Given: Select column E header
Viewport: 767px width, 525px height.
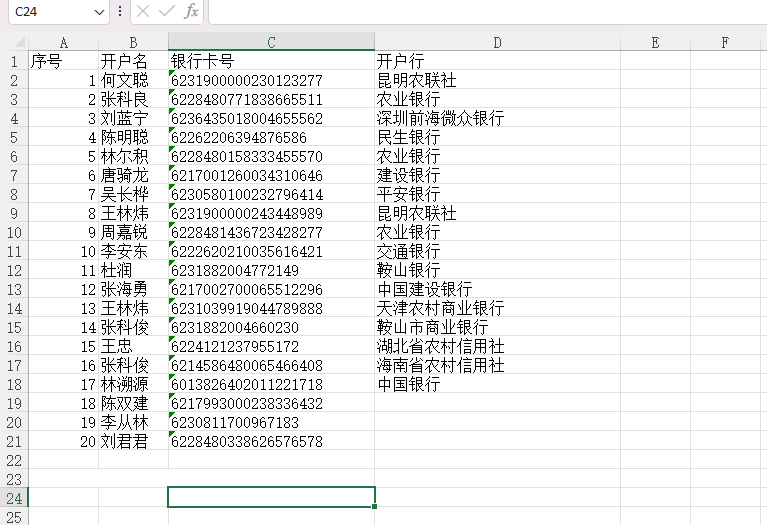Looking at the screenshot, I should coord(655,43).
